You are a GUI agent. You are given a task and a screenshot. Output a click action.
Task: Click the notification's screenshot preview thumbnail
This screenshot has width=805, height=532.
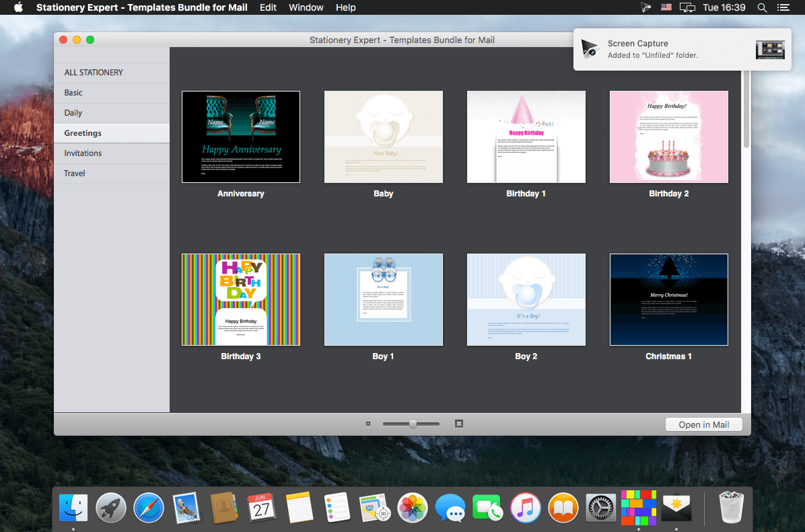pyautogui.click(x=770, y=49)
